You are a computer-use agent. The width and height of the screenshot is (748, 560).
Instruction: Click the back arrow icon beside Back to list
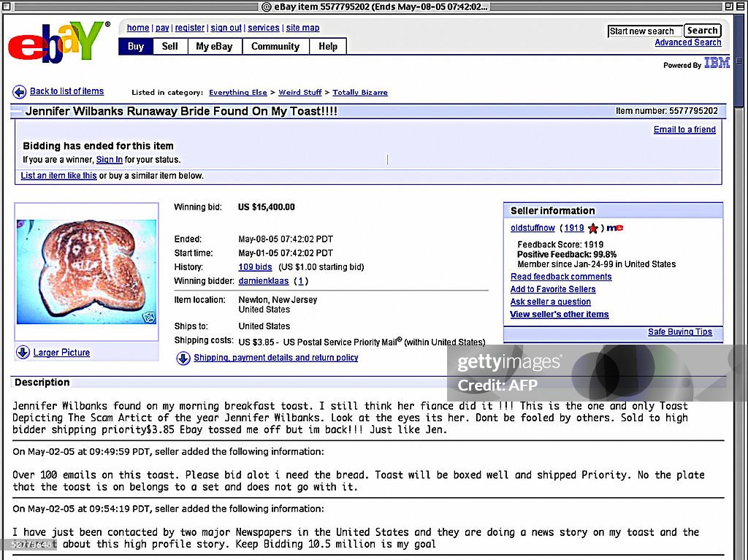point(20,91)
